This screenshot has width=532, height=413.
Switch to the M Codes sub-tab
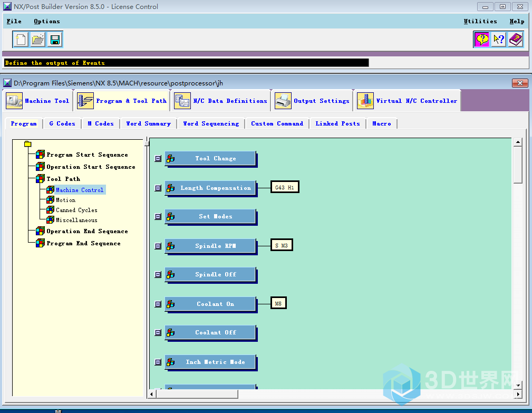pyautogui.click(x=101, y=123)
